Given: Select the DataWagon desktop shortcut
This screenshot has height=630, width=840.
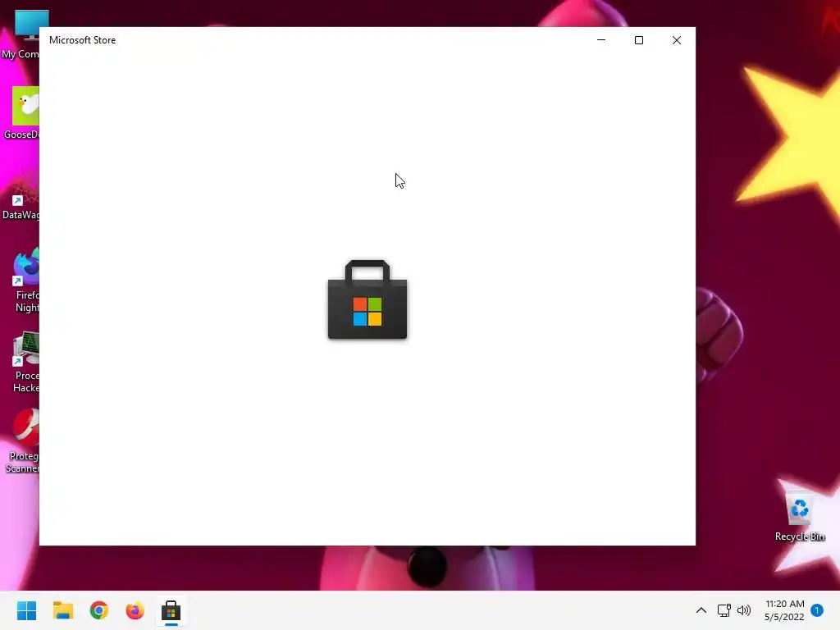Looking at the screenshot, I should coord(21,194).
